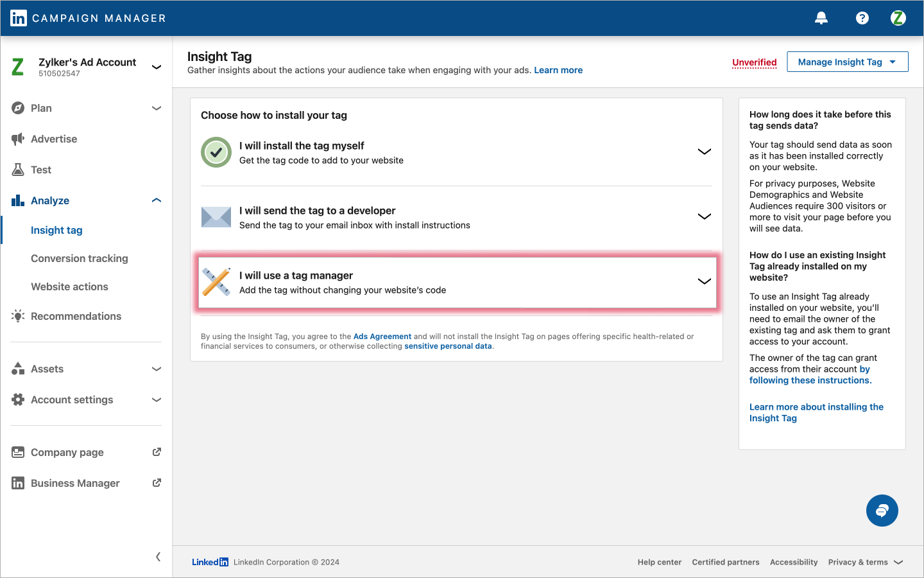The height and width of the screenshot is (578, 924).
Task: Click the Test flask icon
Action: (x=18, y=170)
